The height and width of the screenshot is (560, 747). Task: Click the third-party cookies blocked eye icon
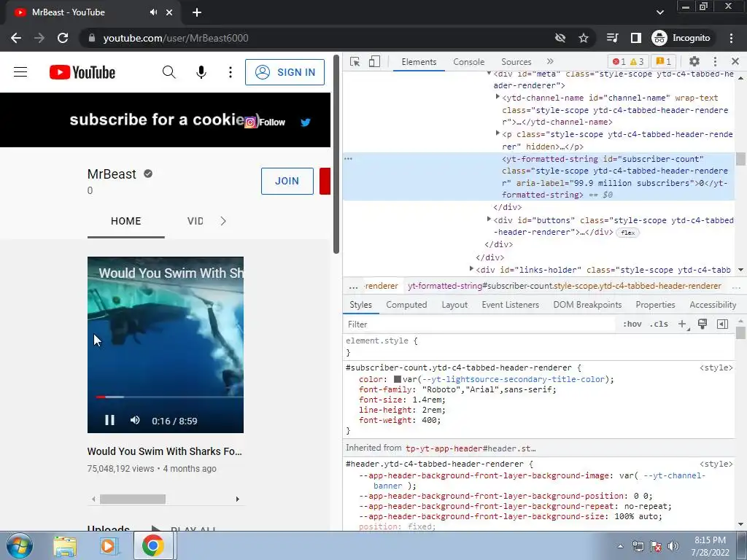[x=560, y=38]
